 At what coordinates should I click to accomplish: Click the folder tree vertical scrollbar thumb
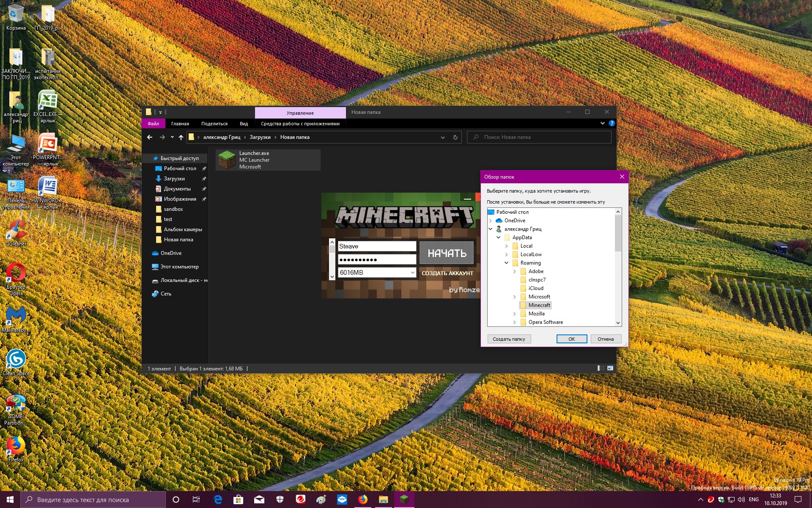pyautogui.click(x=618, y=233)
